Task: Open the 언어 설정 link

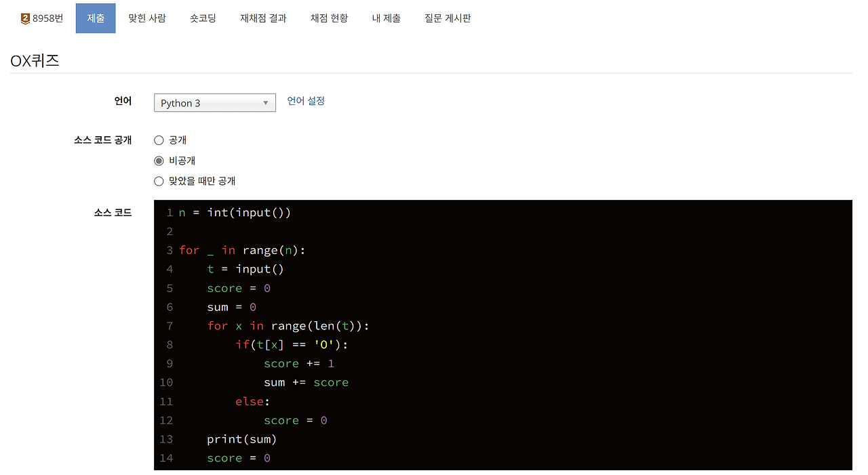Action: tap(306, 100)
